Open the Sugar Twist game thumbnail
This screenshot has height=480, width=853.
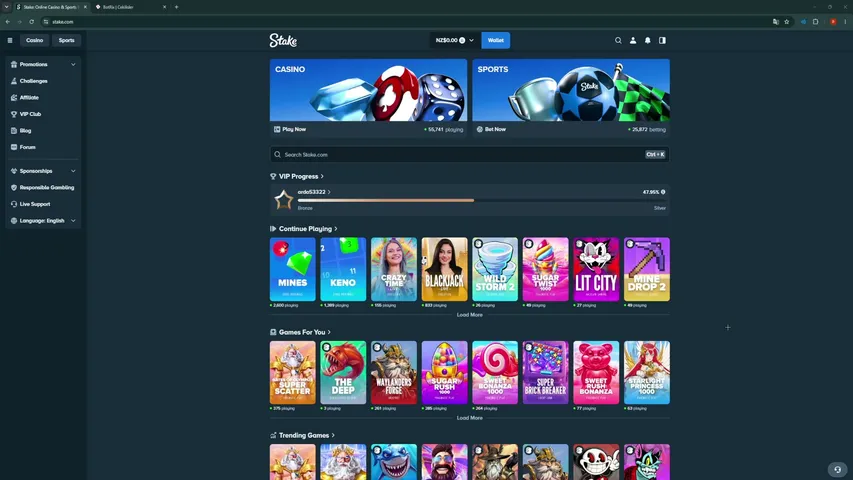[x=546, y=269]
